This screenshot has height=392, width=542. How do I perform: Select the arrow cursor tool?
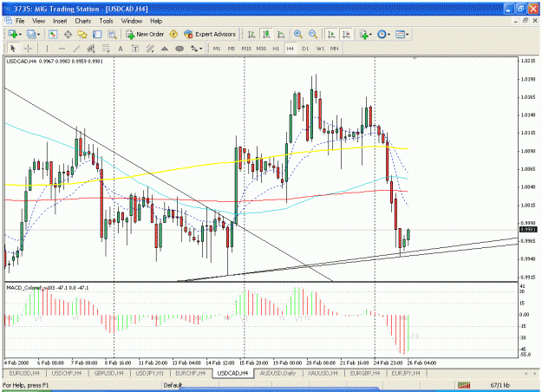pos(13,49)
